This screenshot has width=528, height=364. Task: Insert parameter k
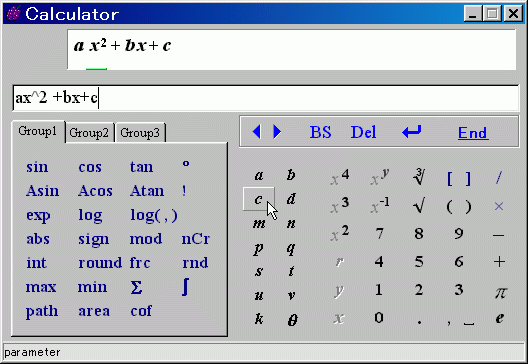(259, 318)
